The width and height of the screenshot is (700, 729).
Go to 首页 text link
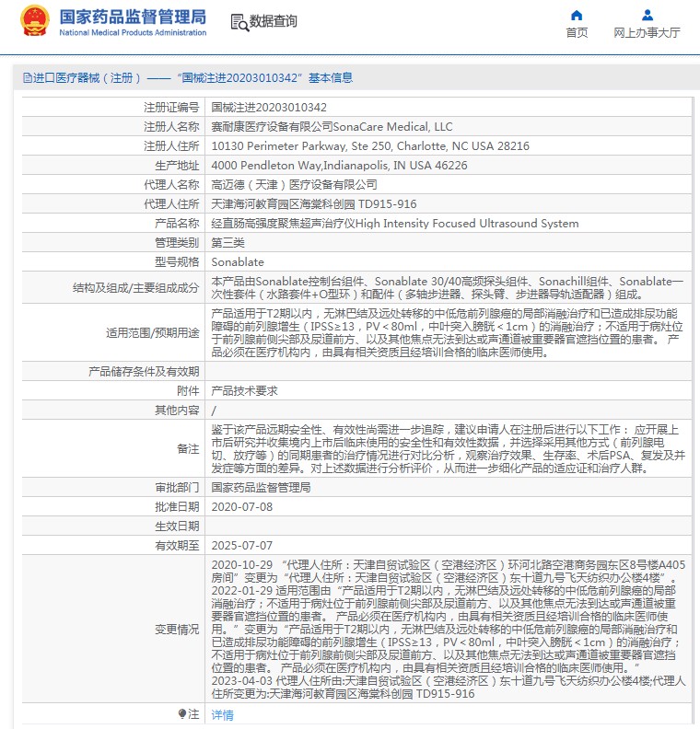click(x=577, y=32)
